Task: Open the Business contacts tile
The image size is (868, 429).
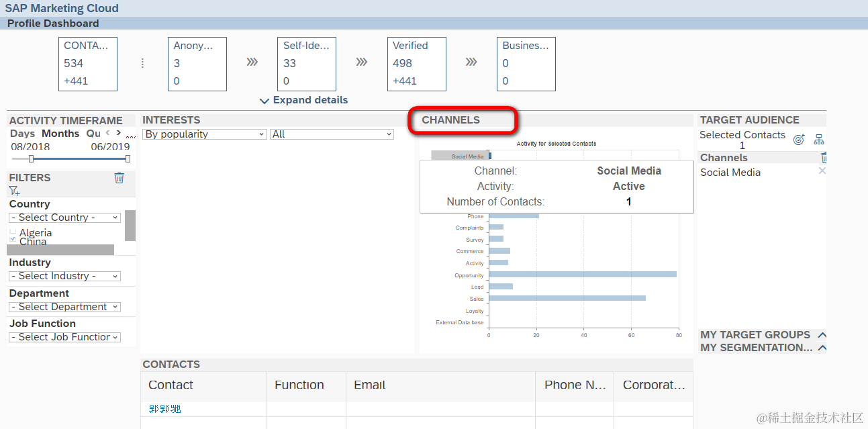Action: tap(526, 64)
